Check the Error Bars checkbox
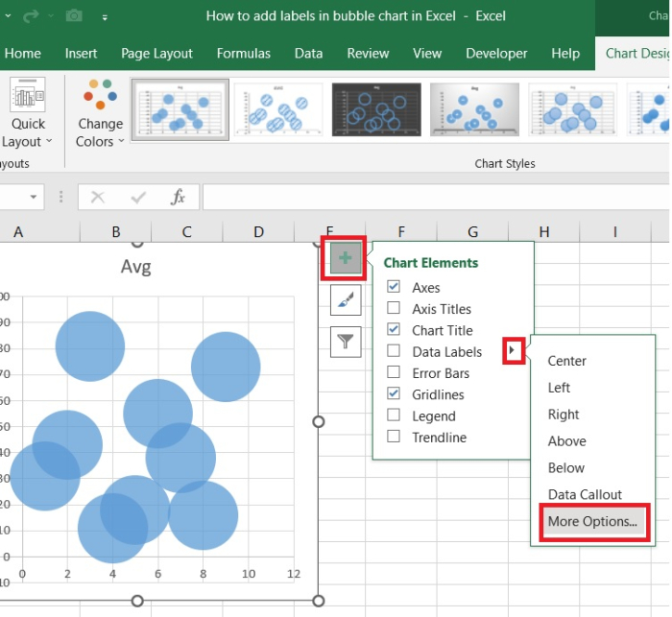Image resolution: width=672 pixels, height=617 pixels. pos(394,372)
